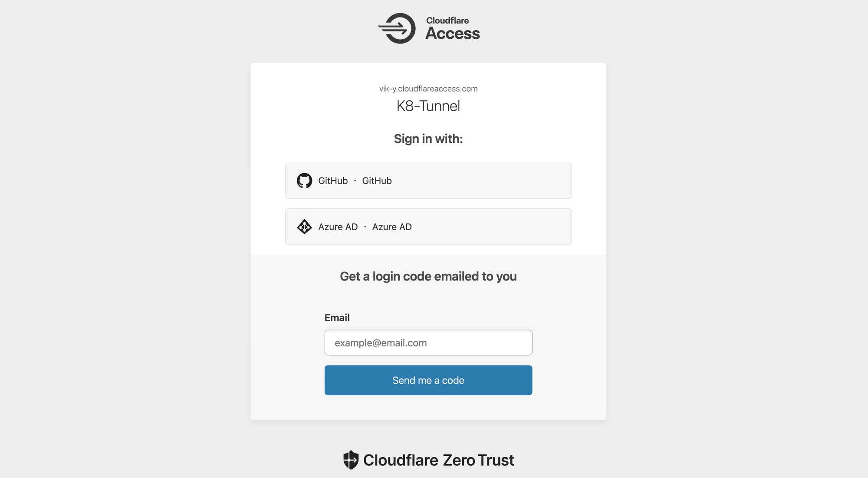
Task: Click the 'Access' wordmark in header
Action: pos(452,33)
